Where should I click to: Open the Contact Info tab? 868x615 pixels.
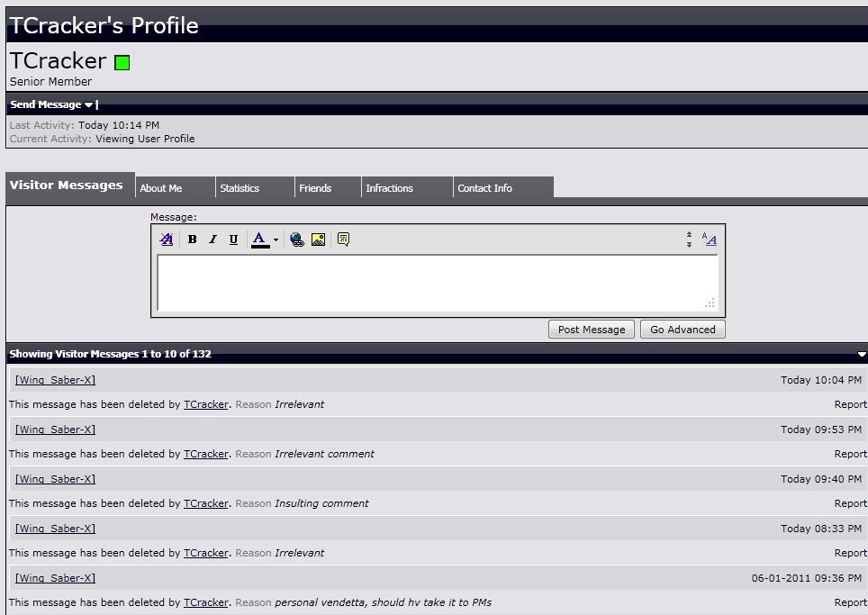coord(503,187)
